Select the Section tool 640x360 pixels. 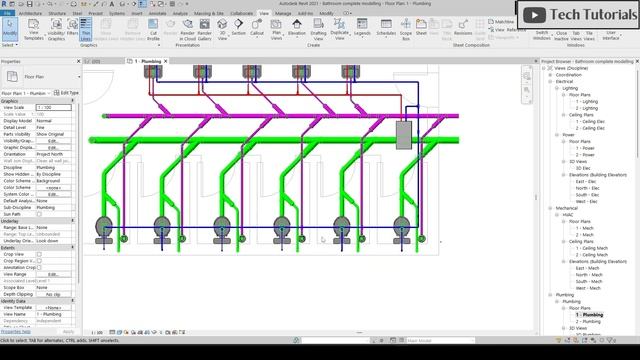(238, 28)
